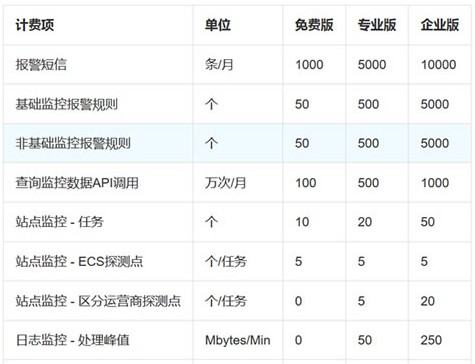Click 站点监控 - 任务 free value 10
Image resolution: width=475 pixels, height=364 pixels.
point(302,222)
